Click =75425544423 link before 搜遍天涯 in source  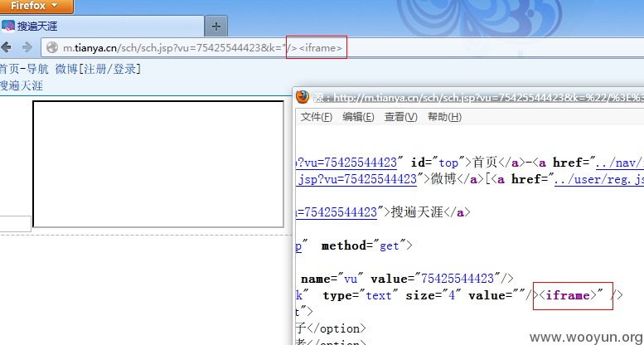click(336, 212)
